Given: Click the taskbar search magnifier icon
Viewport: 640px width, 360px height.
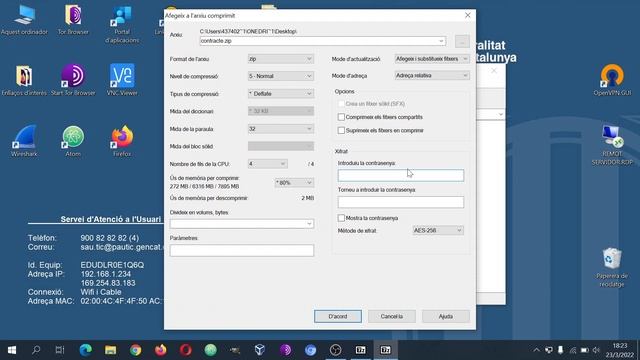Looking at the screenshot, I should coord(36,350).
